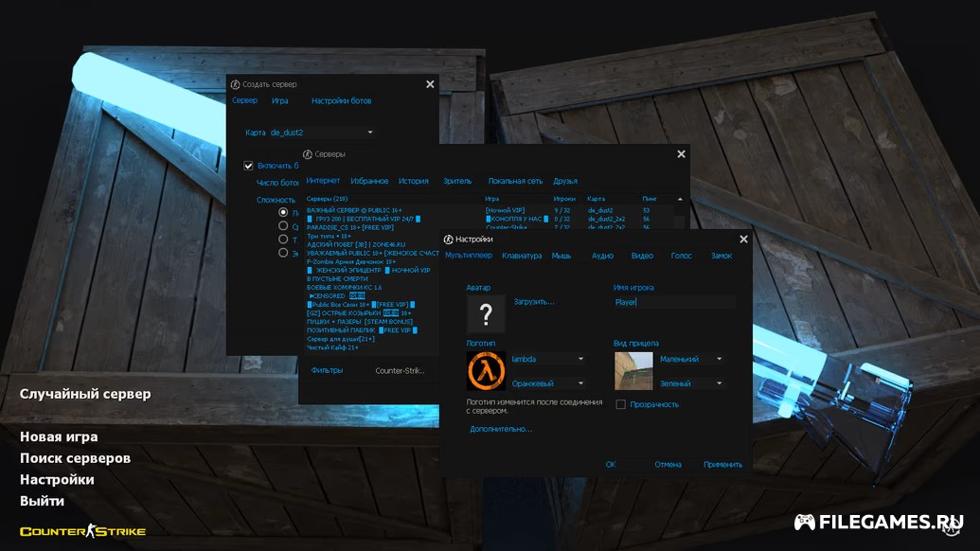The image size is (980, 551).
Task: Click the orange lambda logo preview
Action: coord(486,370)
